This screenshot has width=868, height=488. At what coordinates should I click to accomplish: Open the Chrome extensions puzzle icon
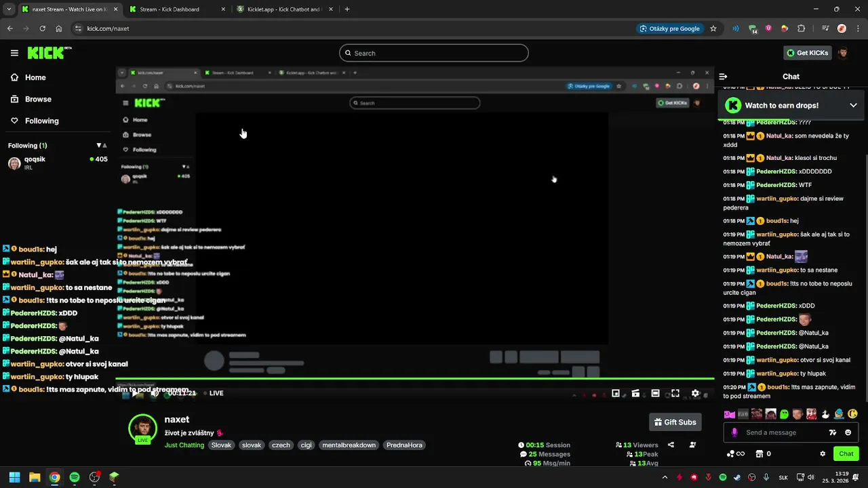801,28
